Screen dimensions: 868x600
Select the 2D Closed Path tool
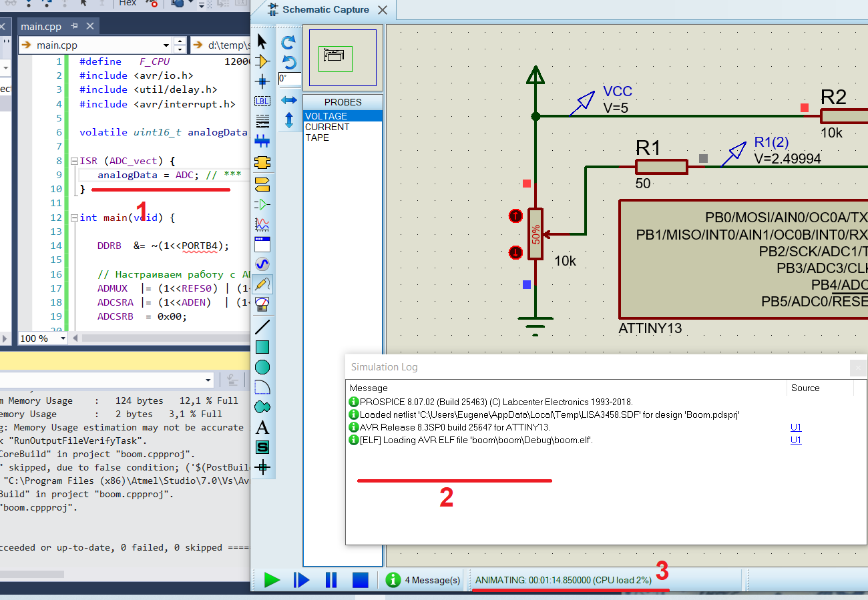point(262,406)
